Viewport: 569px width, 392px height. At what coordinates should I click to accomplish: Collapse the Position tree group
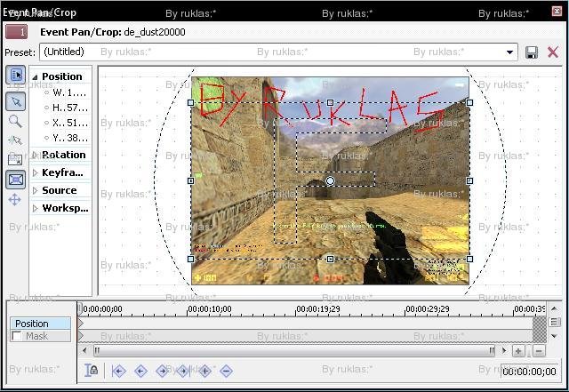35,77
